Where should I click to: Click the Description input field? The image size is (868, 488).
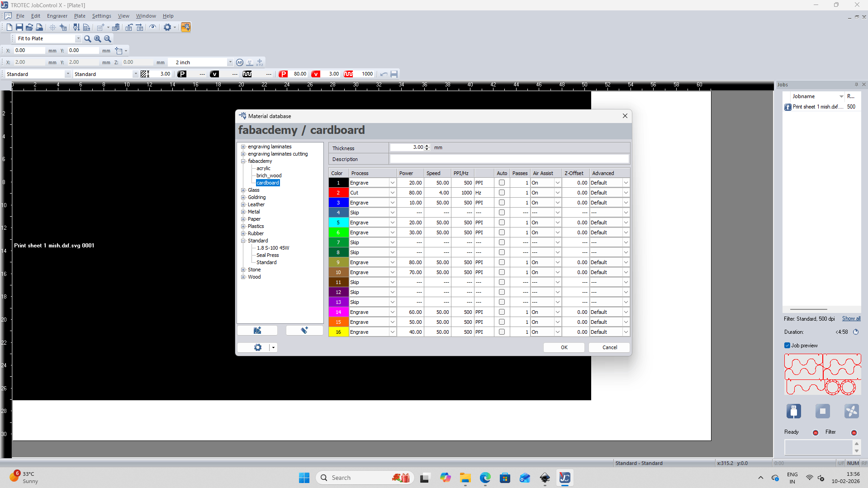(x=509, y=159)
